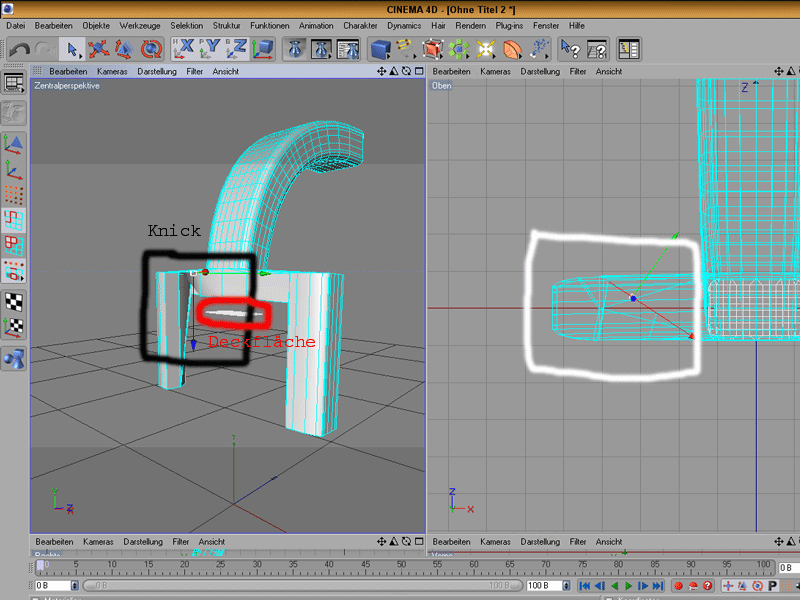Toggle the X-axis lock
This screenshot has width=800, height=600.
point(185,48)
